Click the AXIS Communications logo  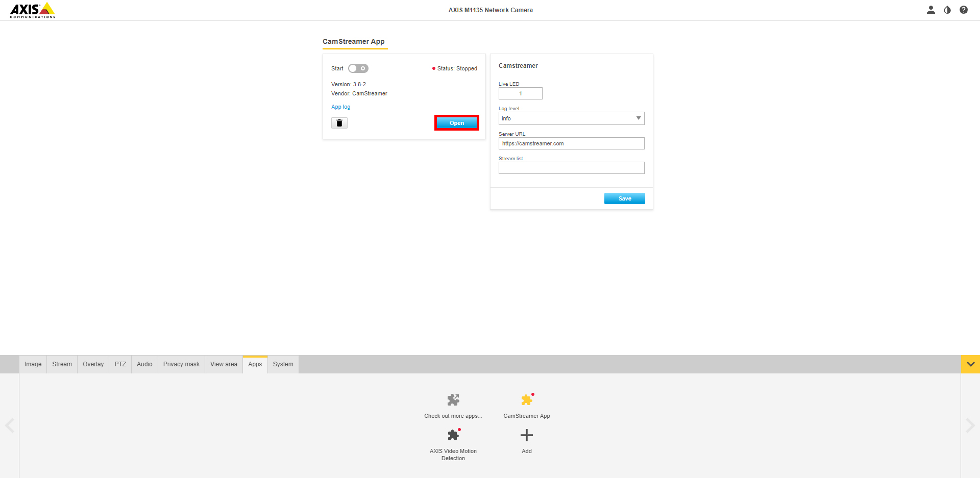point(32,10)
